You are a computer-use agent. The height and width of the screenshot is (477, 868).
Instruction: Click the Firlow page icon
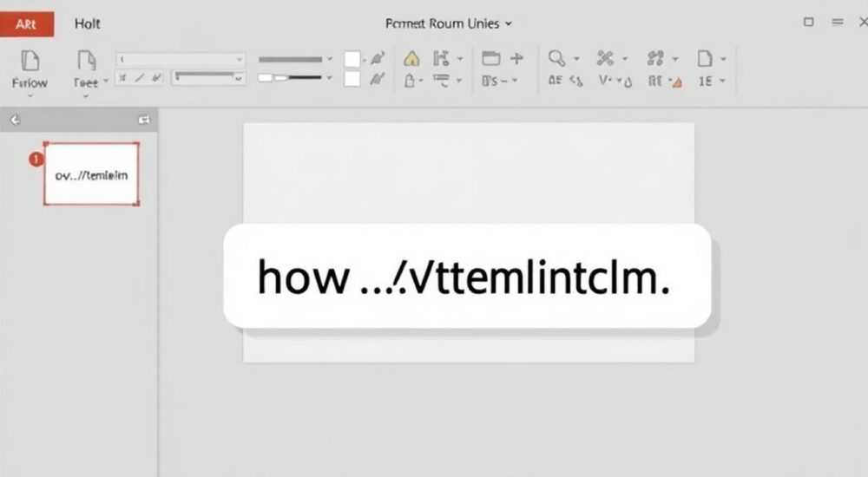point(30,61)
